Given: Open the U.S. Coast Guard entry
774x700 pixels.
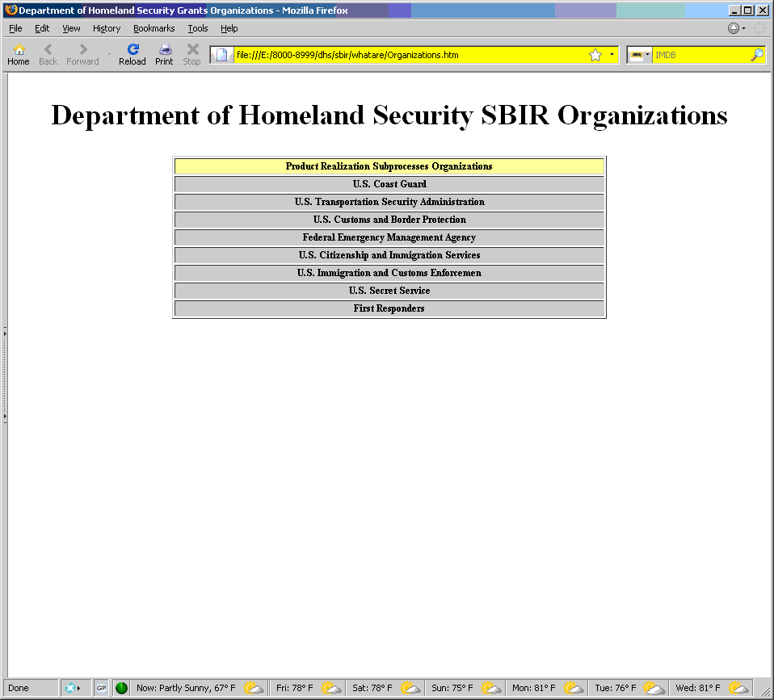Looking at the screenshot, I should pyautogui.click(x=389, y=184).
